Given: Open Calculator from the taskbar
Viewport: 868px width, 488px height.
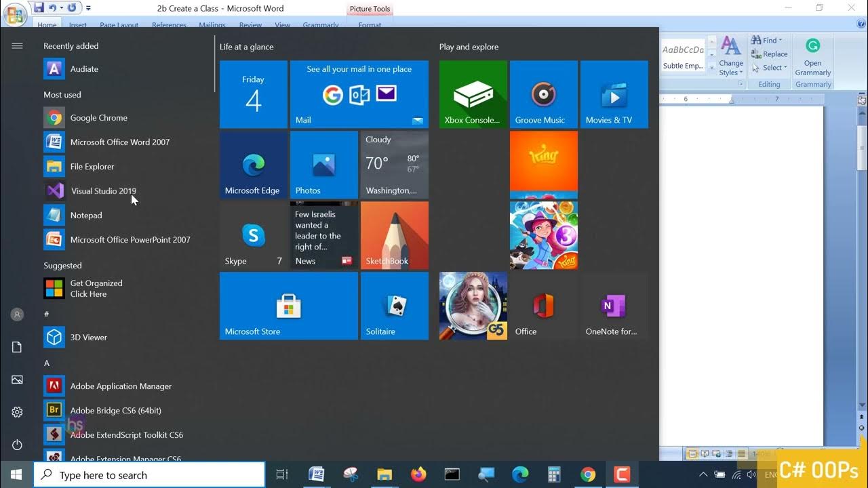Looking at the screenshot, I should (554, 474).
